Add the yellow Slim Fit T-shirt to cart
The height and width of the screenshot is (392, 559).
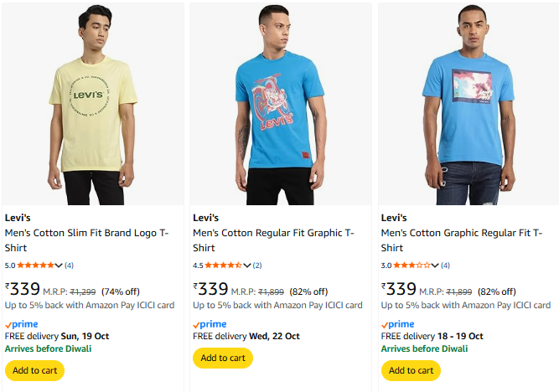click(x=34, y=370)
